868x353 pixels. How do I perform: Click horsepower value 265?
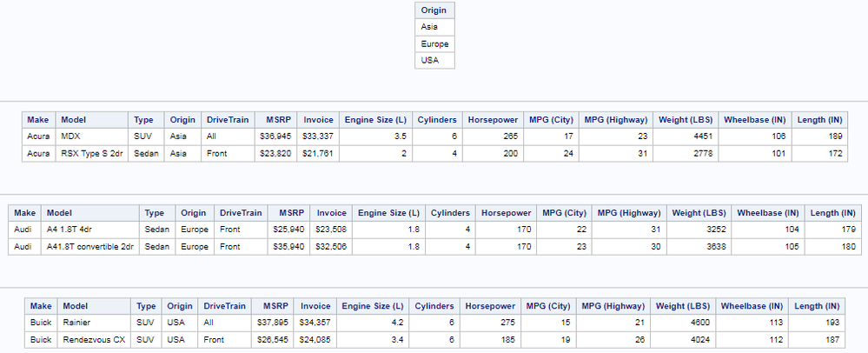[493, 137]
